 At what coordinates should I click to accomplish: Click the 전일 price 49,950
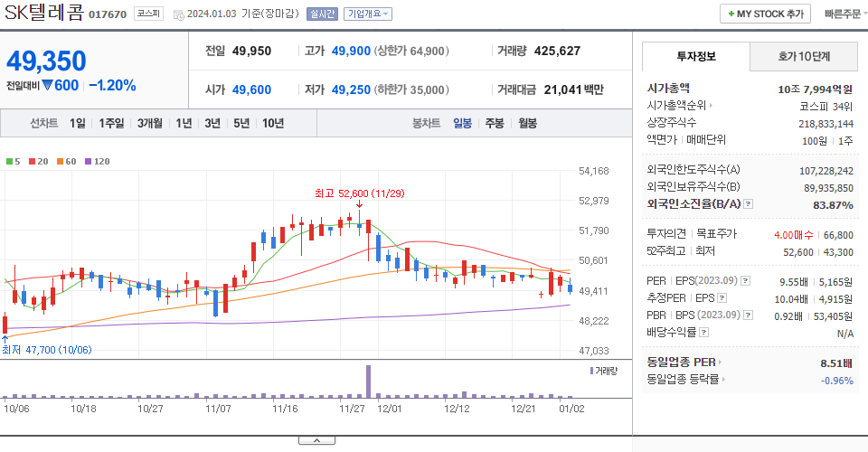coord(252,51)
